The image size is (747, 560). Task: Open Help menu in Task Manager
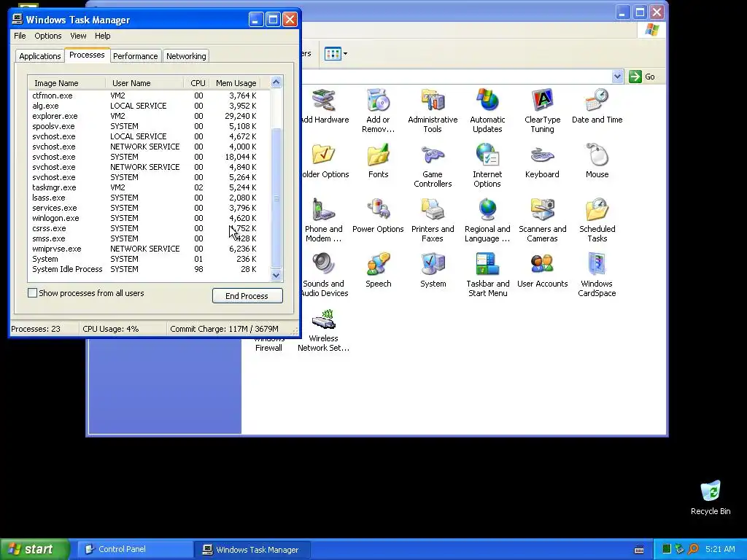coord(102,36)
